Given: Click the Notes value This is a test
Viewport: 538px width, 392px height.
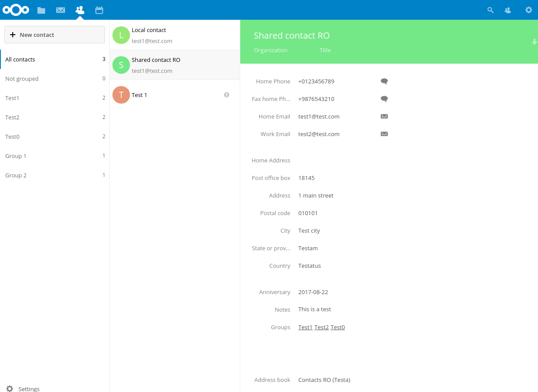Looking at the screenshot, I should (x=314, y=309).
